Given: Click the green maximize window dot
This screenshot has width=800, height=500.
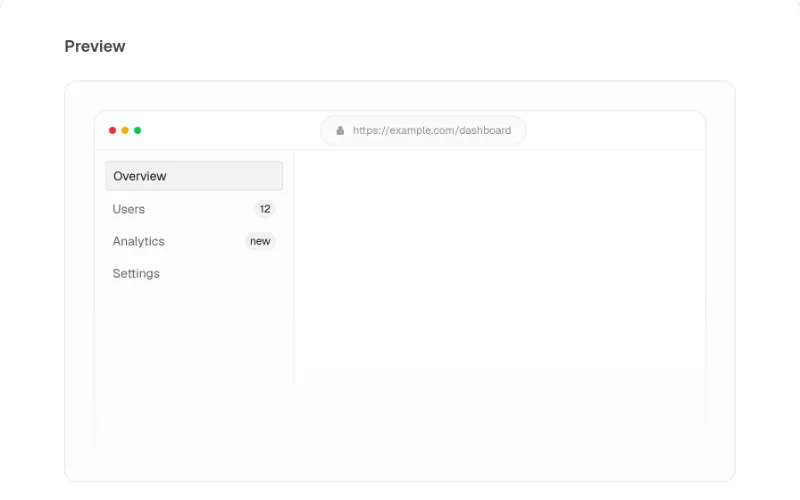Looking at the screenshot, I should click(137, 131).
